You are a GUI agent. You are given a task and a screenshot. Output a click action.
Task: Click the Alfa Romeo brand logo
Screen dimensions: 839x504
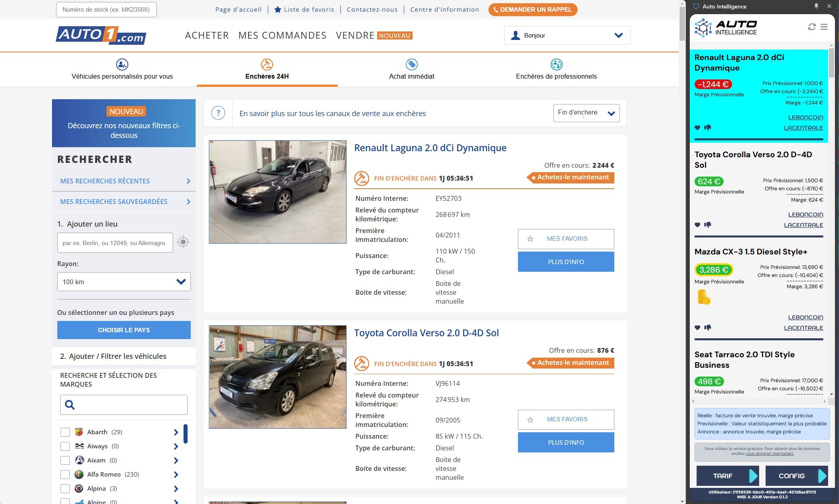(79, 474)
